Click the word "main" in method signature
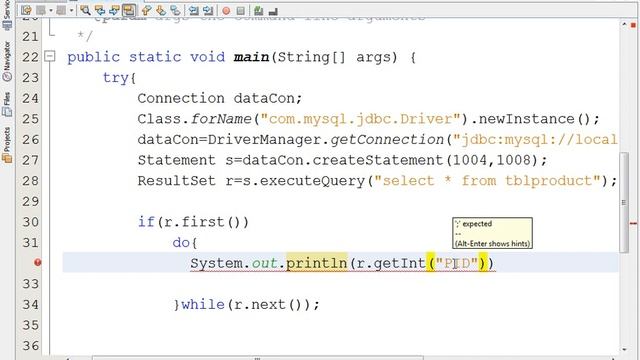 (251, 57)
